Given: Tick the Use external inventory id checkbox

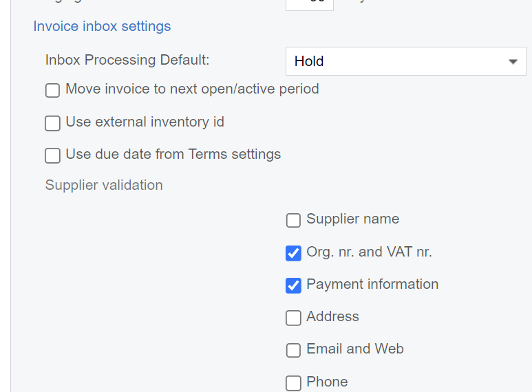Looking at the screenshot, I should click(52, 123).
